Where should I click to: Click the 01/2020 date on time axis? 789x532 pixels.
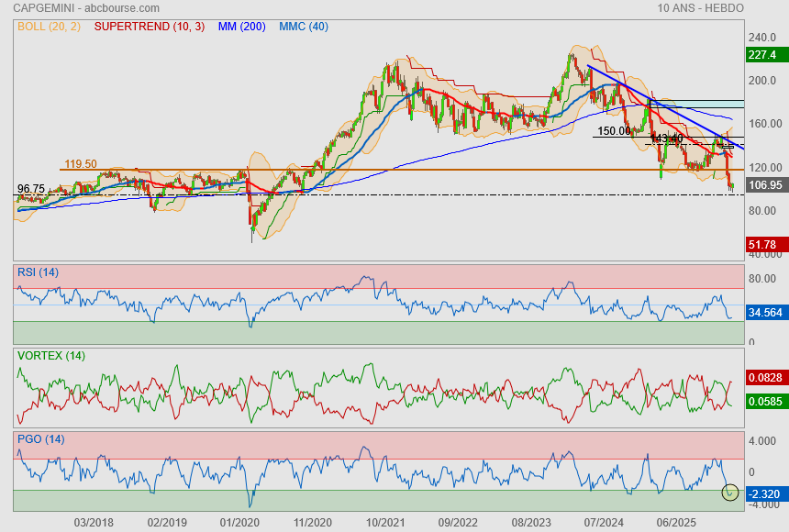pos(239,522)
